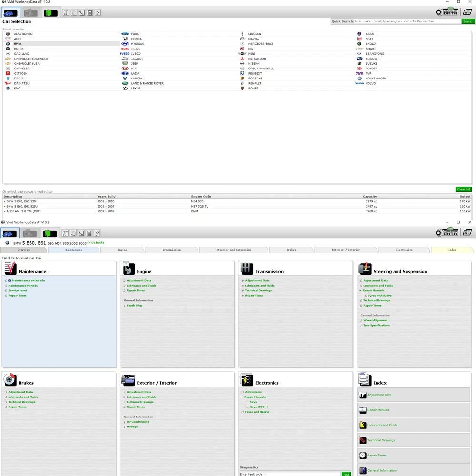Click the Enter fault code field
The image size is (476, 476).
click(290, 474)
